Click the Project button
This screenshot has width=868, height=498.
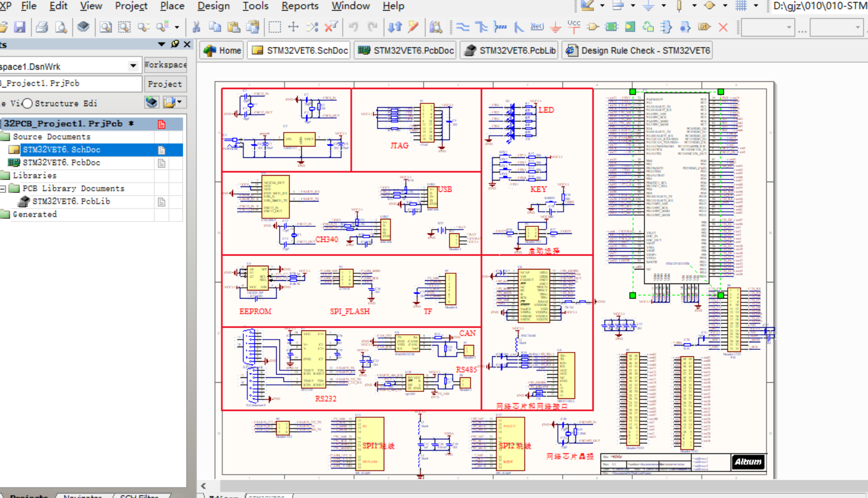click(165, 84)
